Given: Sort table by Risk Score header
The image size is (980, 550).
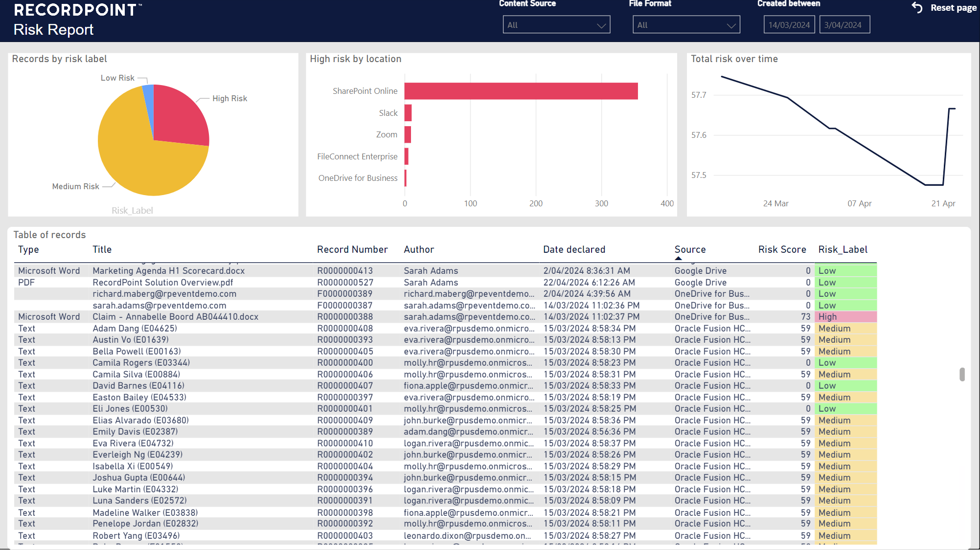Looking at the screenshot, I should point(782,249).
